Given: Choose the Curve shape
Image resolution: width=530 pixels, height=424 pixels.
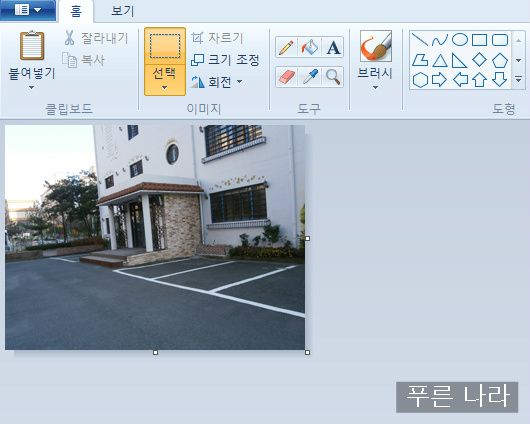Looking at the screenshot, I should point(440,40).
